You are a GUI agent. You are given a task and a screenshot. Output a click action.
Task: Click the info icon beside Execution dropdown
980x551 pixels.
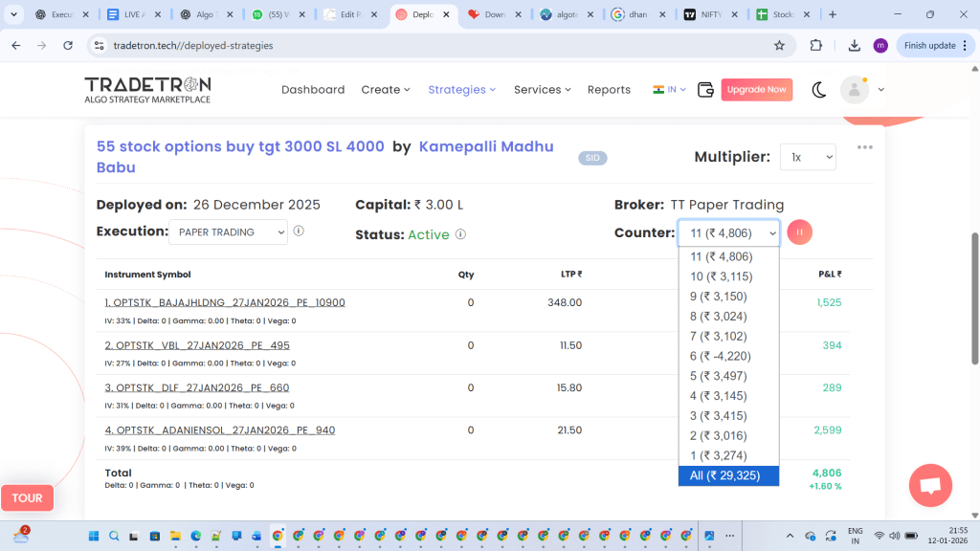point(300,231)
